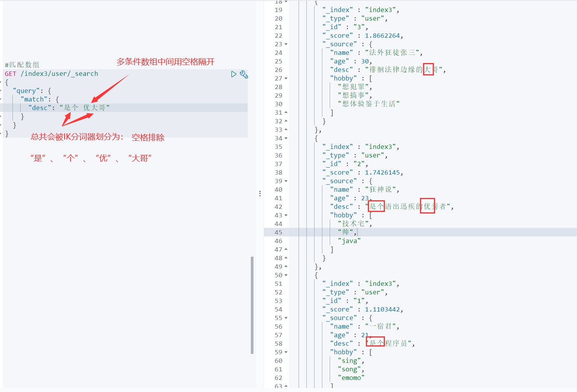577x392 pixels.
Task: Click the desc line 徘徊法律边缘的大哥
Action: [x=388, y=70]
